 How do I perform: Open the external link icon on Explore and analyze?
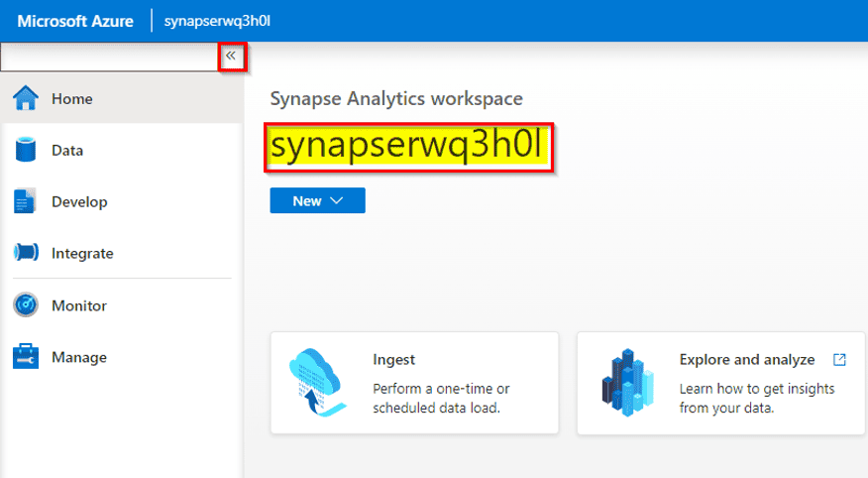pos(839,359)
